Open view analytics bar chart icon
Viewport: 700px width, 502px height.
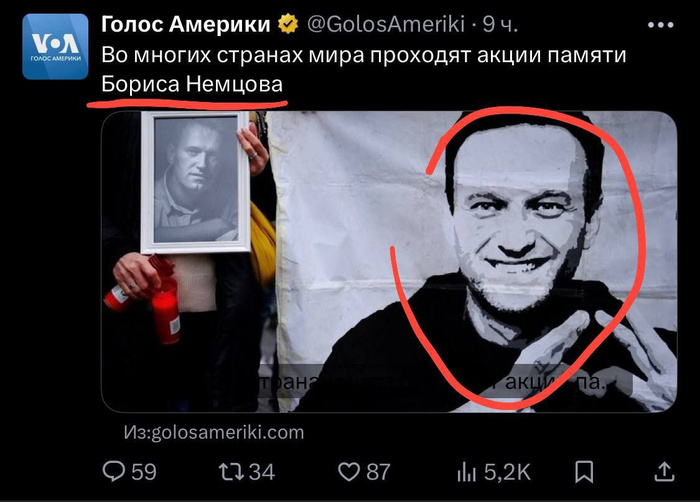(x=467, y=472)
